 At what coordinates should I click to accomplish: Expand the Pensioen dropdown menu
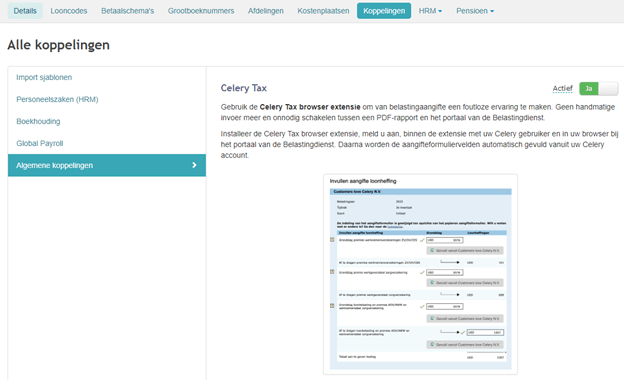click(475, 11)
